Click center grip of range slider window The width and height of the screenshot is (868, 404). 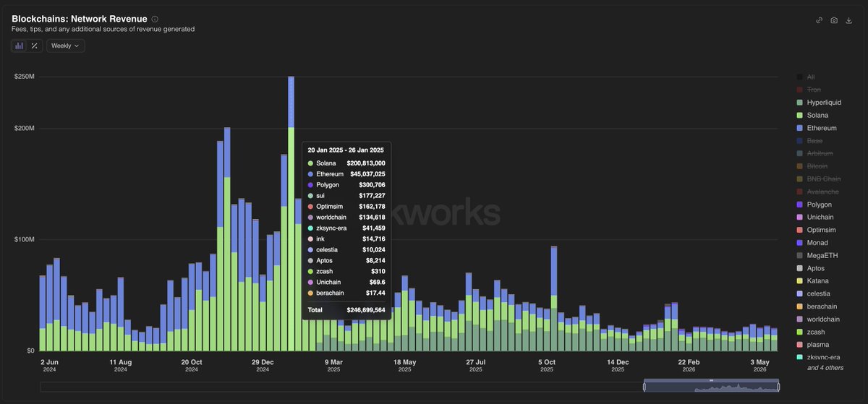(x=711, y=380)
